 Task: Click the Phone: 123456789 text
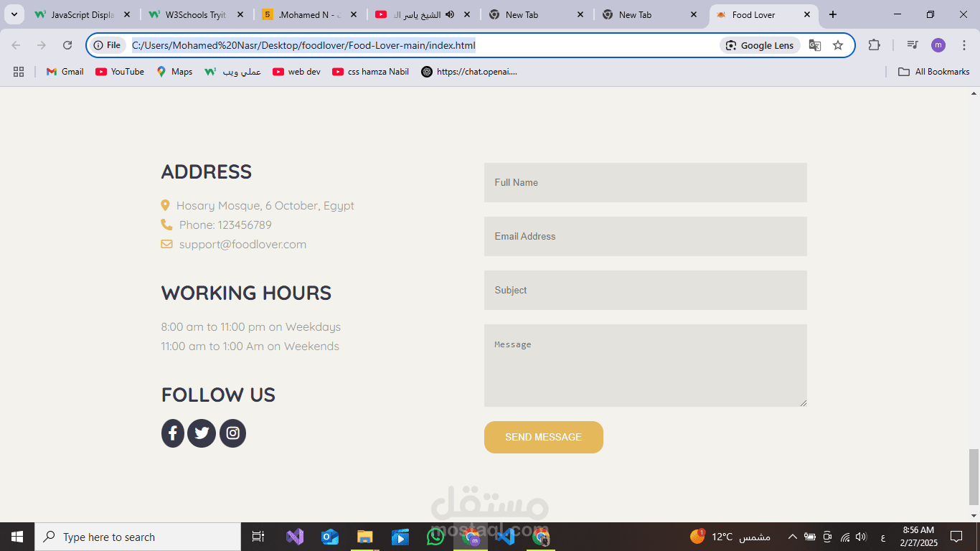click(225, 225)
